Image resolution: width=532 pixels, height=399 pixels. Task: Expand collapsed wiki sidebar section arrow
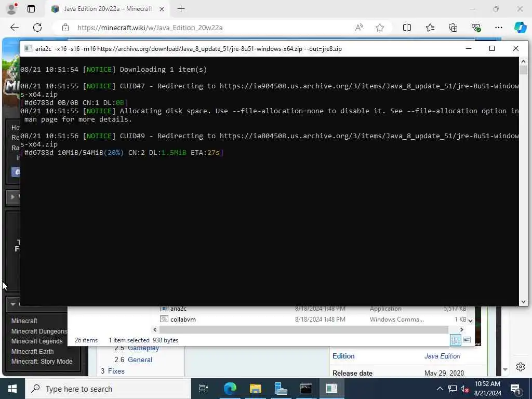(13, 196)
